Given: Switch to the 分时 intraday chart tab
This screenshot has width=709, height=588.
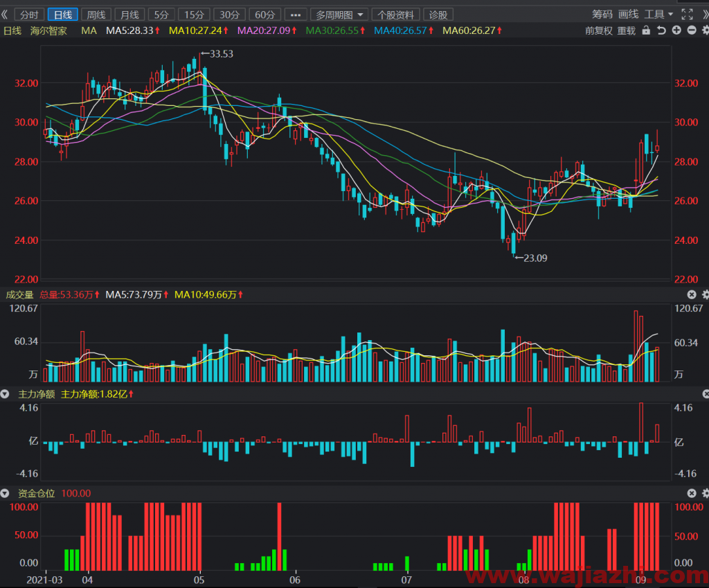Looking at the screenshot, I should (x=29, y=15).
